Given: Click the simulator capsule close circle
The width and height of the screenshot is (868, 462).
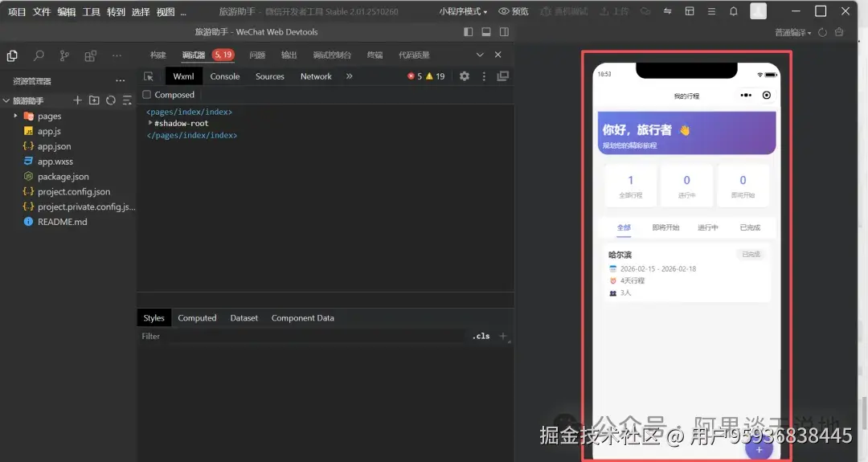Looking at the screenshot, I should tap(767, 95).
